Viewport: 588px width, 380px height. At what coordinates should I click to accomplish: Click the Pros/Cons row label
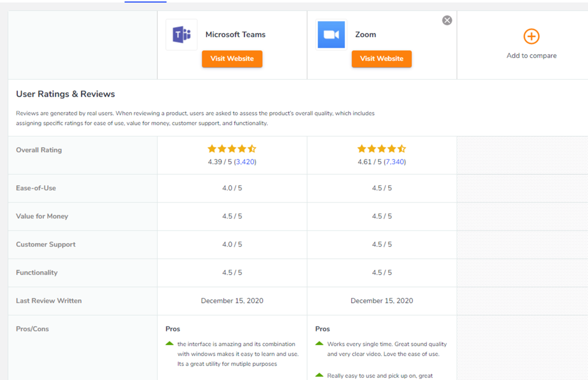(32, 329)
